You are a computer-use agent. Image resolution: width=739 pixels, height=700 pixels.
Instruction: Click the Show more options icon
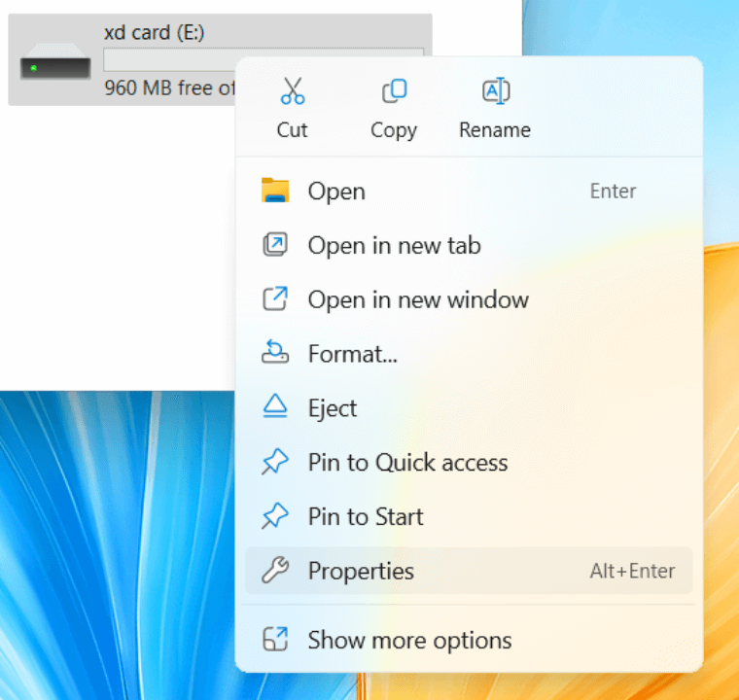[x=275, y=640]
